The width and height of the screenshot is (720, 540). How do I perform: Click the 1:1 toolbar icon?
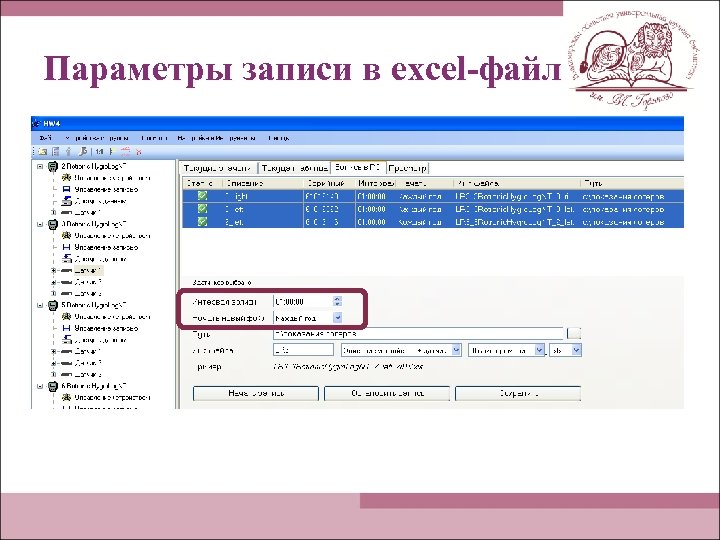coord(99,152)
